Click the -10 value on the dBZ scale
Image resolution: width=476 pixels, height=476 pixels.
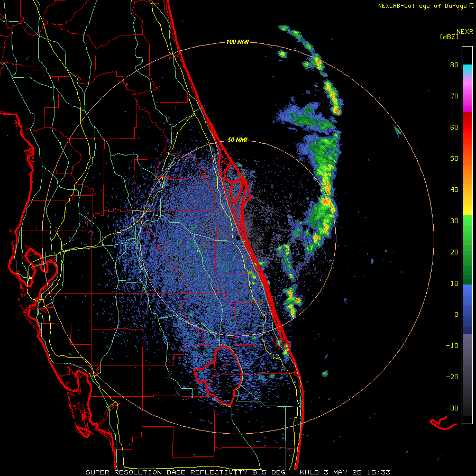452,346
